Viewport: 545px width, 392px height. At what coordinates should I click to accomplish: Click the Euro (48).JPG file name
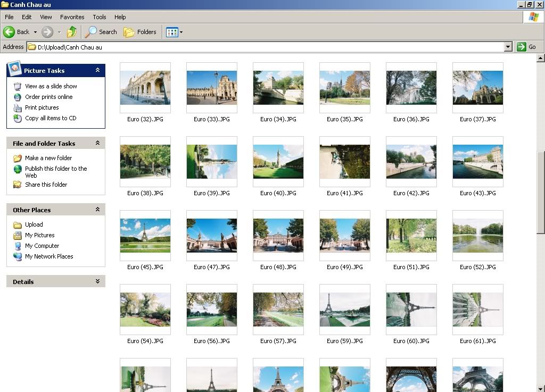click(x=278, y=267)
